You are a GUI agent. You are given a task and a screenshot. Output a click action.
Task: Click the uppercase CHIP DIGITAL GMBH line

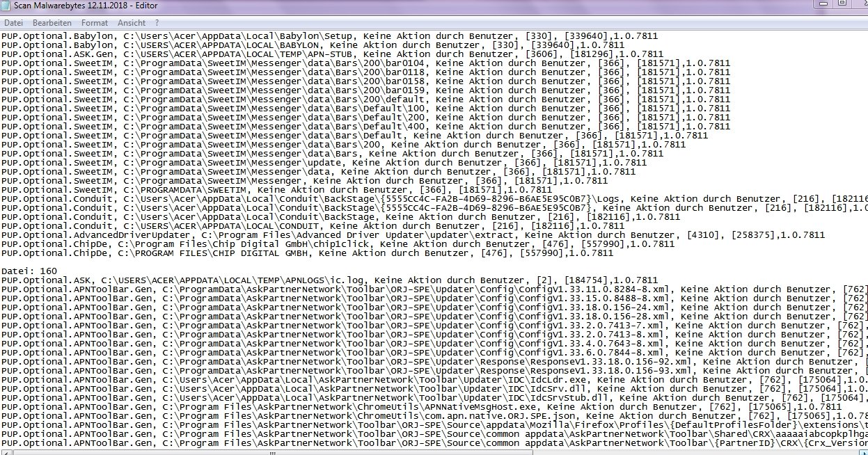307,253
